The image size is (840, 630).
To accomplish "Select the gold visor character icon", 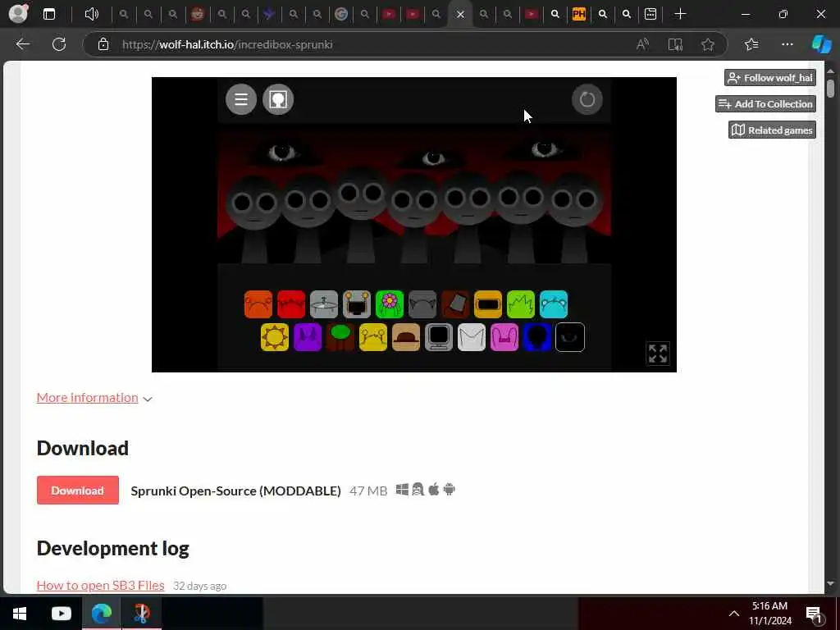I will [x=488, y=304].
